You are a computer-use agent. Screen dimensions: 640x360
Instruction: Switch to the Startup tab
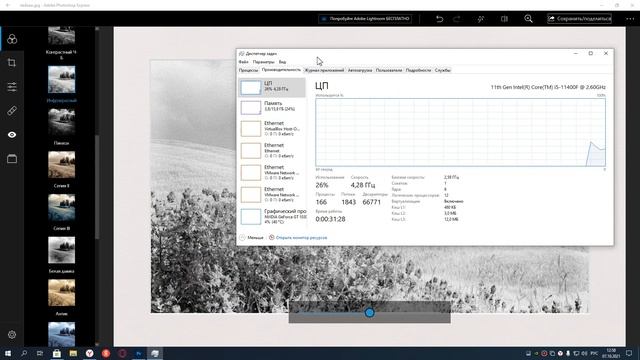point(360,70)
